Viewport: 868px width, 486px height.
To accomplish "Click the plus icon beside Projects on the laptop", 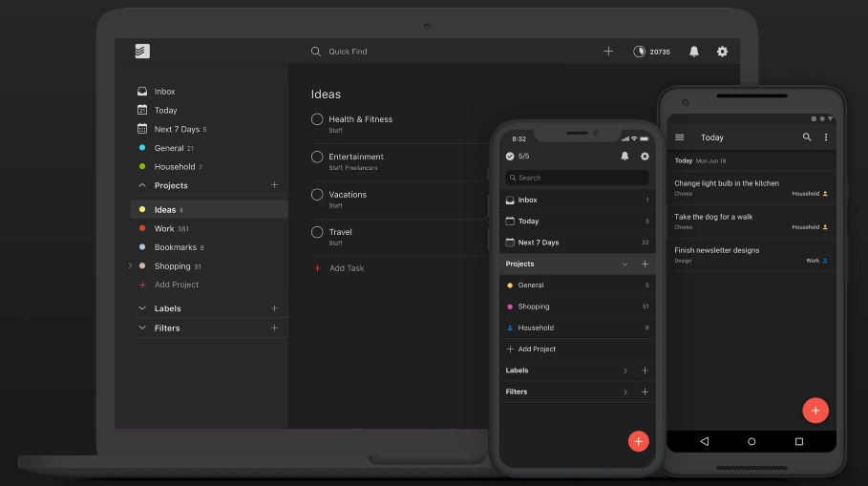I will coord(274,185).
